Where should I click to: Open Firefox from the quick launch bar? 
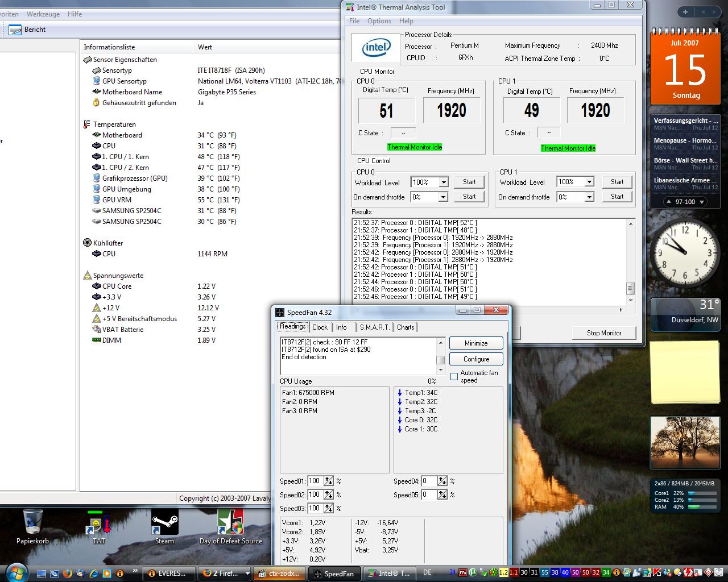pyautogui.click(x=68, y=573)
